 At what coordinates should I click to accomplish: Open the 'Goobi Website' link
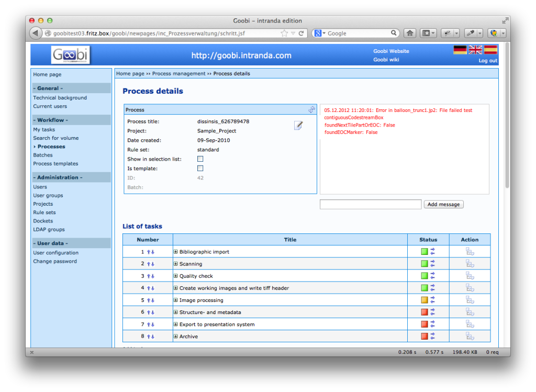[x=391, y=51]
